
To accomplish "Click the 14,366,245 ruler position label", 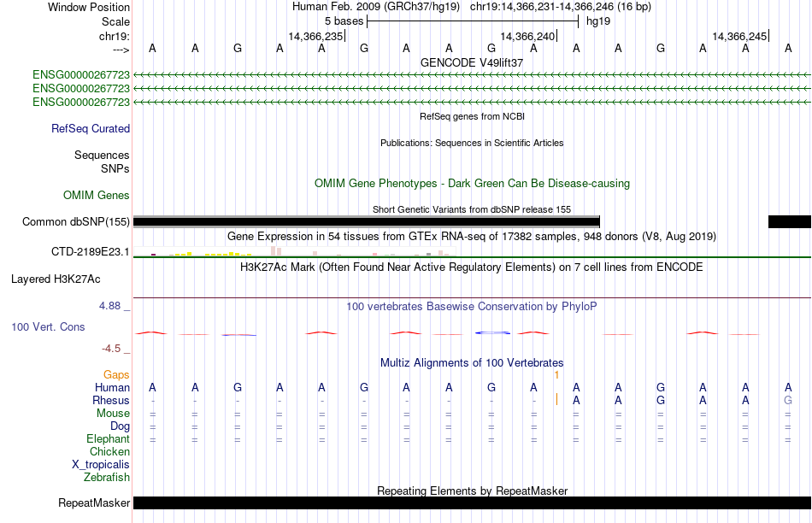I will (739, 36).
